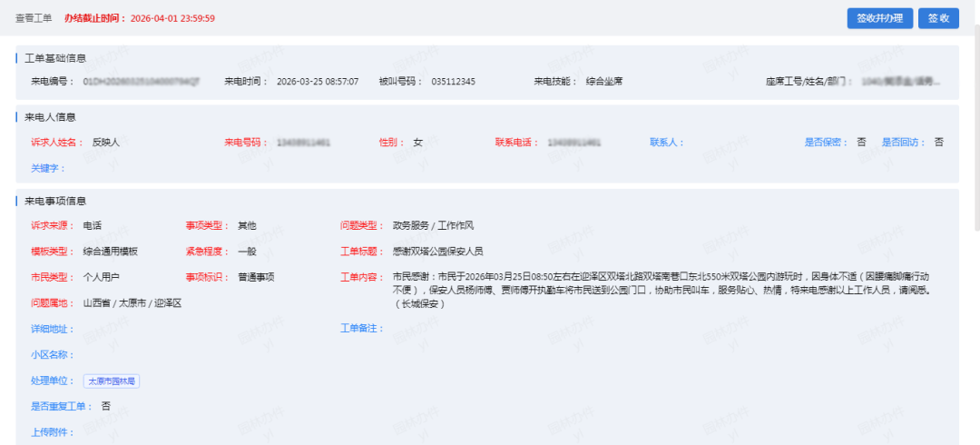Click the 工单备注 label
Image resolution: width=980 pixels, height=445 pixels.
(x=362, y=329)
